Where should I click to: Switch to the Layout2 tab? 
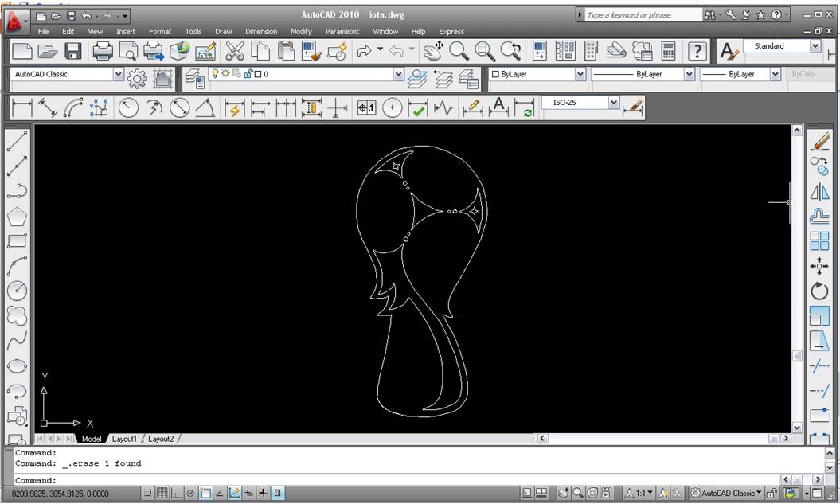pos(161,439)
